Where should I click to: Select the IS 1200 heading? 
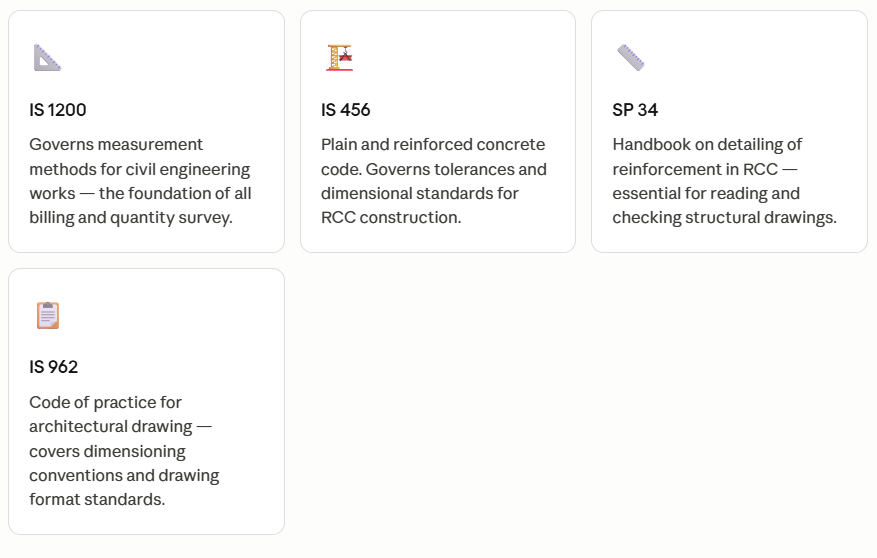[x=58, y=110]
